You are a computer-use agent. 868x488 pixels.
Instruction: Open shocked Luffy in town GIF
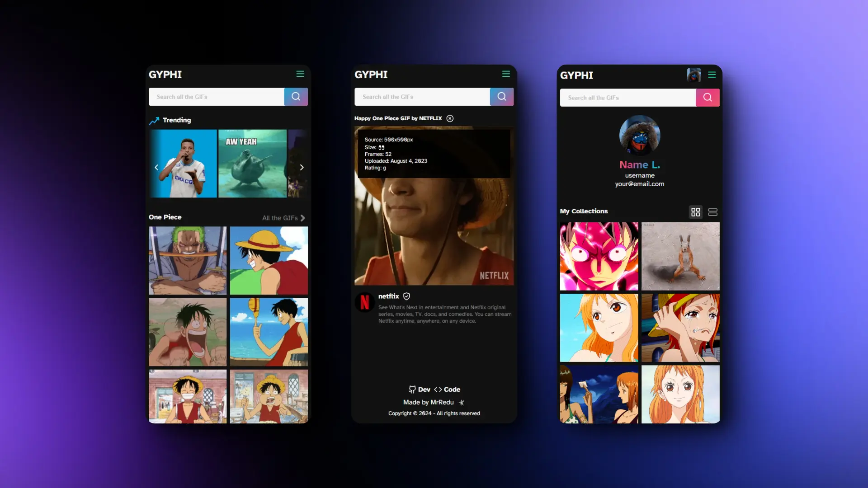(x=269, y=397)
